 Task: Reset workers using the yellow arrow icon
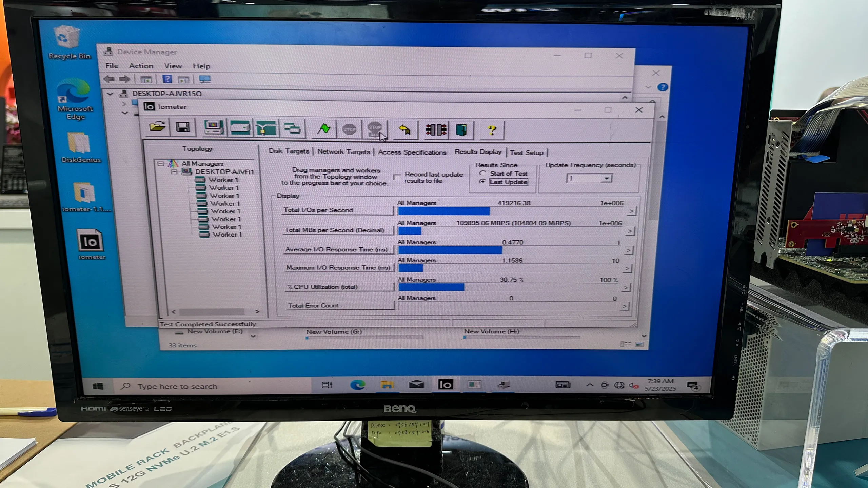pyautogui.click(x=405, y=129)
